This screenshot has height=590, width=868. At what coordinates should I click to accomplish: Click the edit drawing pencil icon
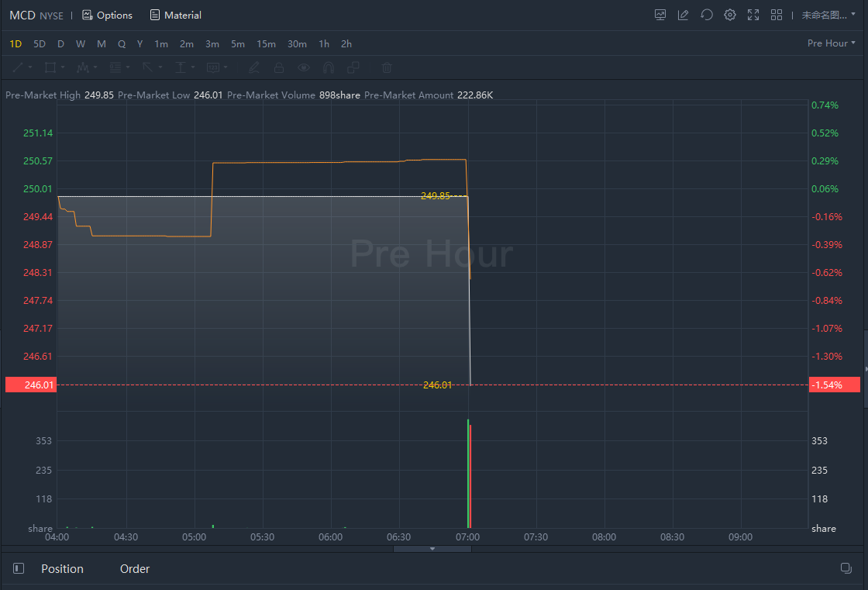(x=683, y=15)
